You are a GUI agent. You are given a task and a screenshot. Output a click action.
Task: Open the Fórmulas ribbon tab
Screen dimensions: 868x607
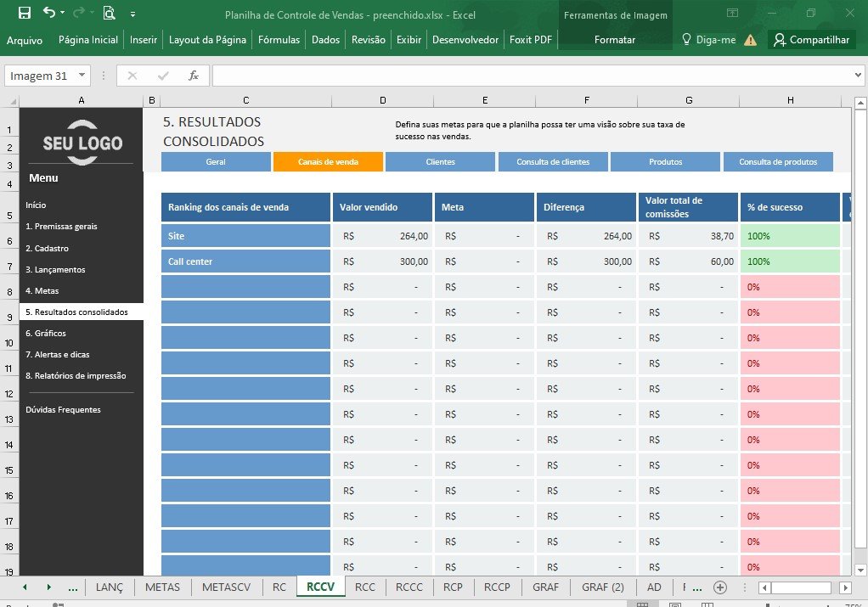pos(279,39)
